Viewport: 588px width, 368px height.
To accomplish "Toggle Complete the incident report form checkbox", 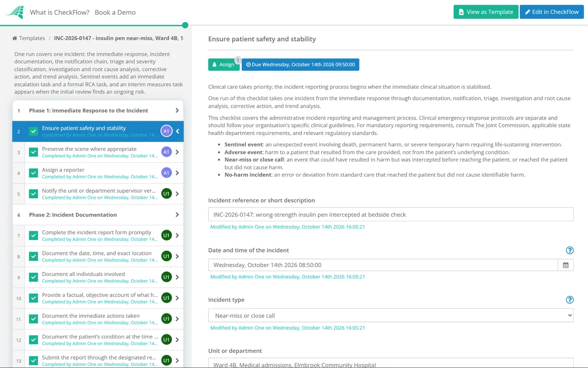I will [x=34, y=236].
